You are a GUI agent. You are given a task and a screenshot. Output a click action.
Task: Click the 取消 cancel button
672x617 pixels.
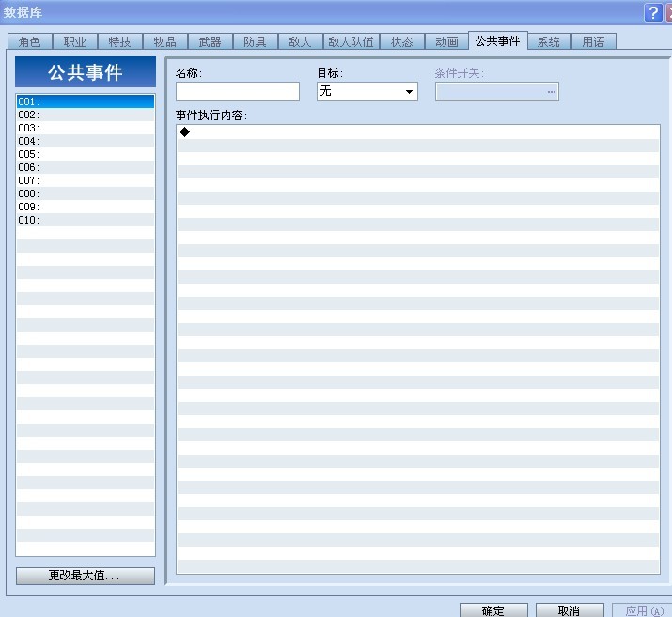[570, 610]
